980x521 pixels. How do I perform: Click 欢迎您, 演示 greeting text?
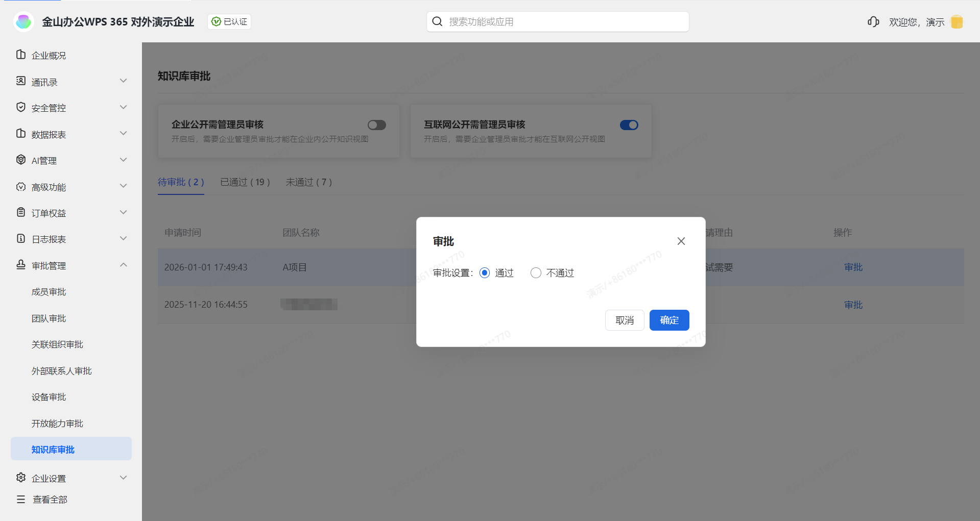coord(917,22)
